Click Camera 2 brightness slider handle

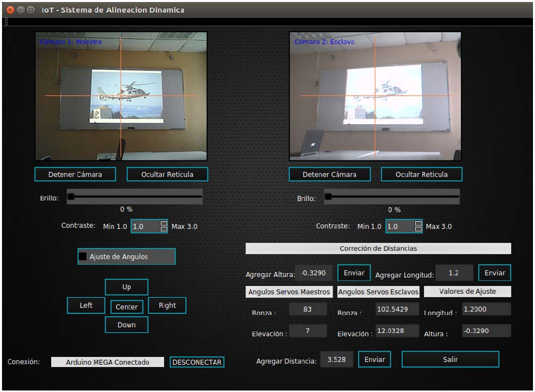coord(328,197)
